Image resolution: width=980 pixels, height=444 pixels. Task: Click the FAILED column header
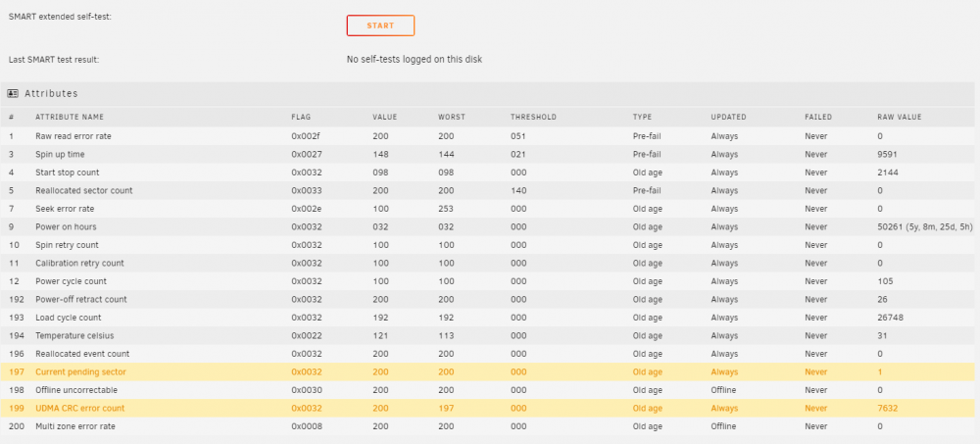(x=818, y=117)
